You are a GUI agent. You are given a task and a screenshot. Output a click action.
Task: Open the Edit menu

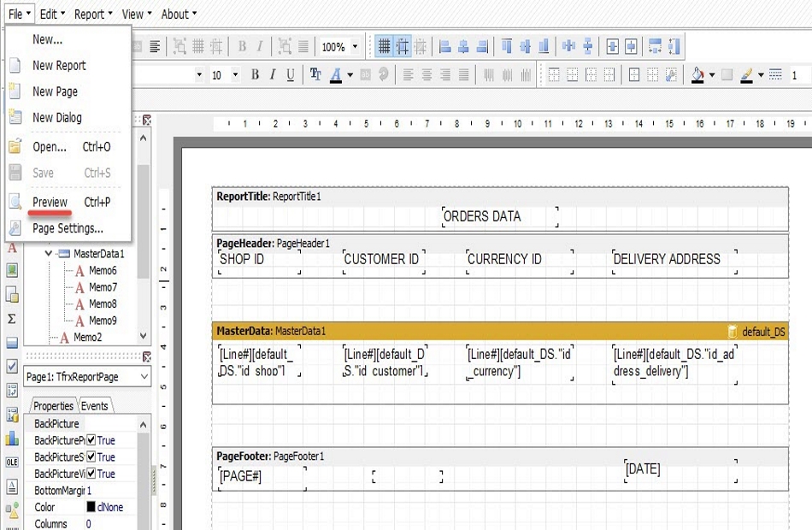[52, 14]
